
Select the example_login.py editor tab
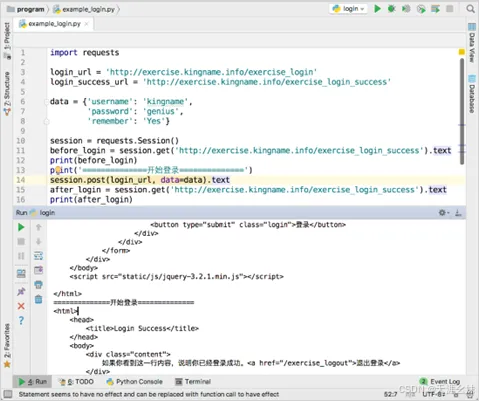(54, 24)
